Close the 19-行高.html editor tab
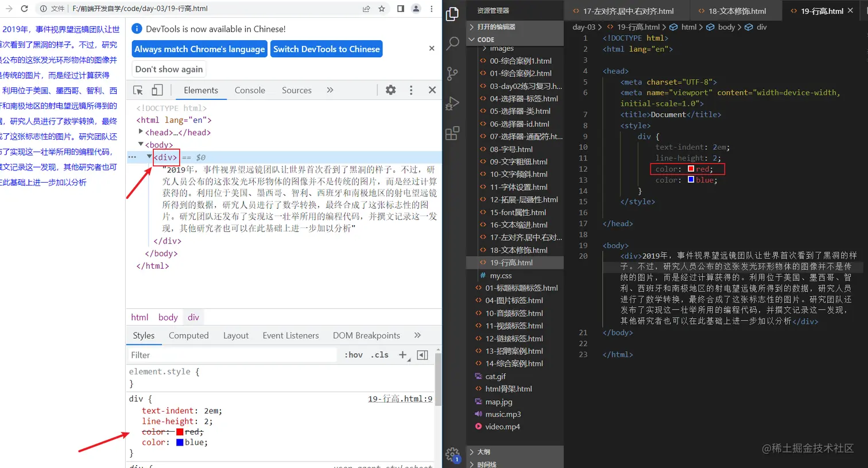The height and width of the screenshot is (468, 868). pos(851,11)
